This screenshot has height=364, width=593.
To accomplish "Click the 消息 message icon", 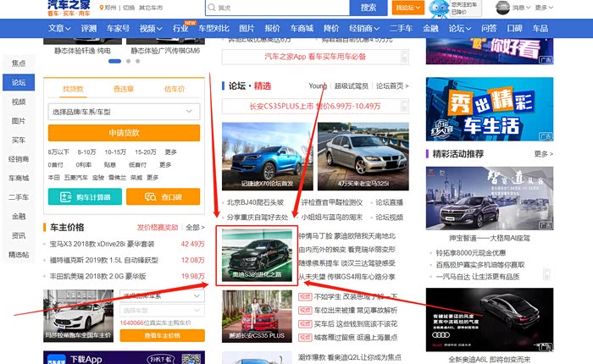I will [516, 8].
